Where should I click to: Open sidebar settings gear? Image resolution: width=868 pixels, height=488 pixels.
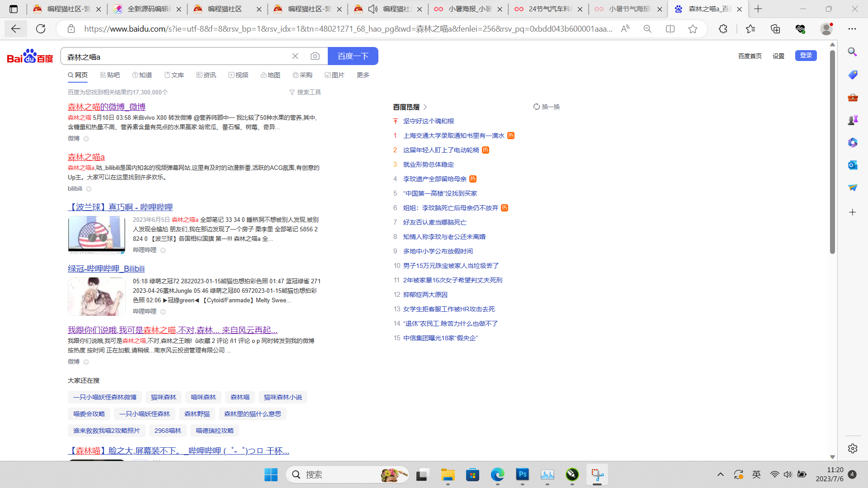853,448
